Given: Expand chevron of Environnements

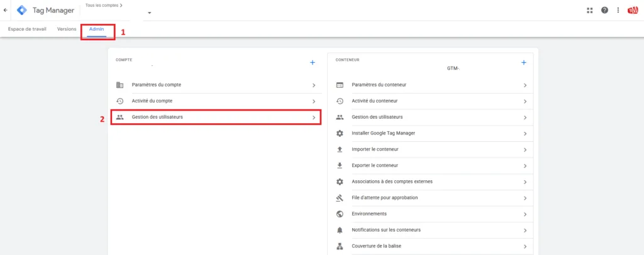Looking at the screenshot, I should point(525,214).
